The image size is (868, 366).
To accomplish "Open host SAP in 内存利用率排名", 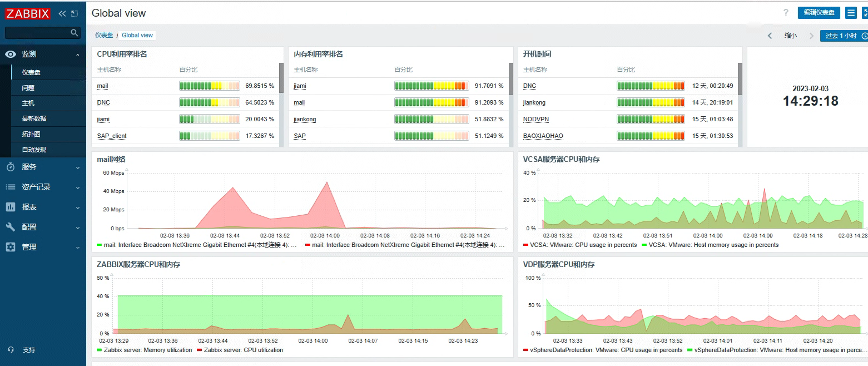I will pos(300,136).
